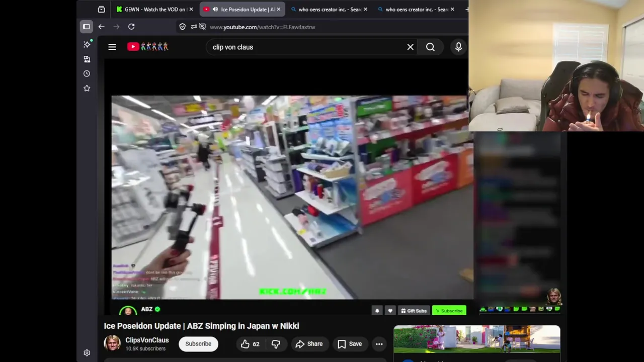Go to YouTube home via logo
This screenshot has height=362, width=644.
point(147,47)
